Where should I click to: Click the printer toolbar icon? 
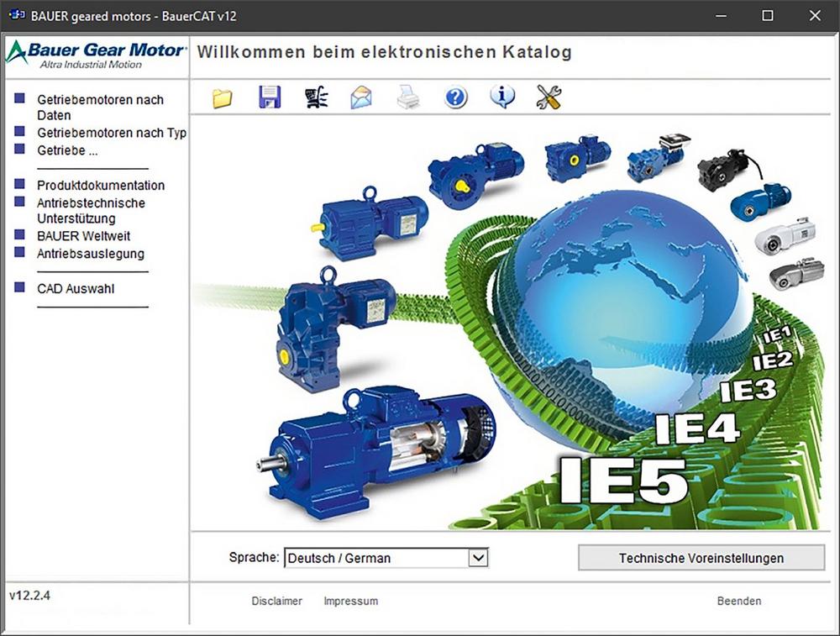click(x=408, y=98)
